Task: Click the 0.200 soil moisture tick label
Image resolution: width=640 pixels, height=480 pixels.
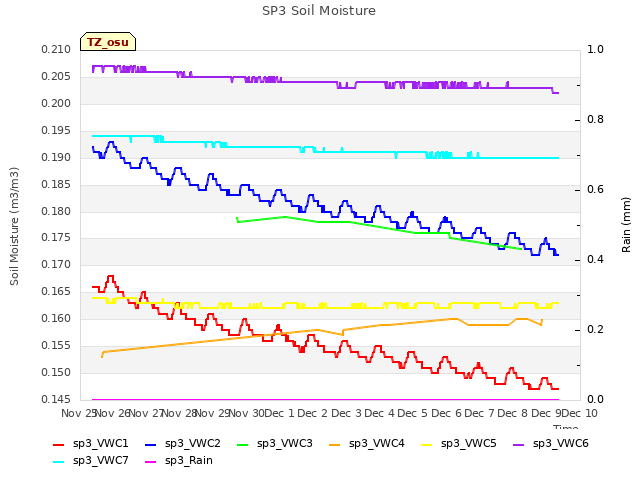Action: coord(56,104)
